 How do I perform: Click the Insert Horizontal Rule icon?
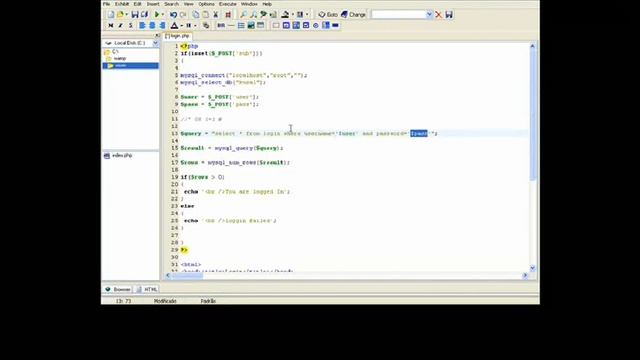pos(231,25)
